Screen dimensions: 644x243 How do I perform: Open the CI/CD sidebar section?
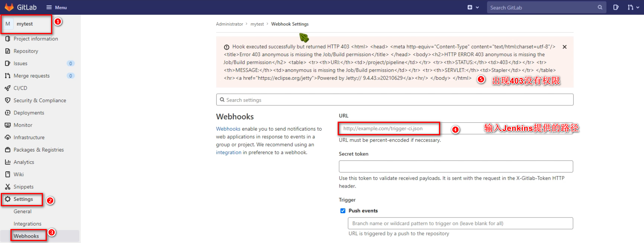(x=20, y=88)
